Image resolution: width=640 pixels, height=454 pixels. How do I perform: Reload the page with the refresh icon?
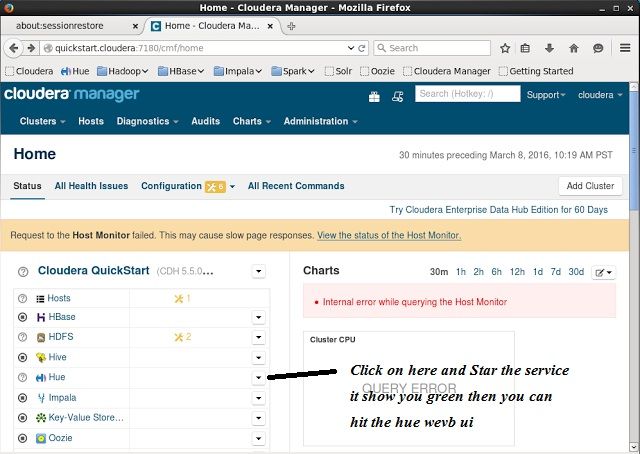(361, 48)
